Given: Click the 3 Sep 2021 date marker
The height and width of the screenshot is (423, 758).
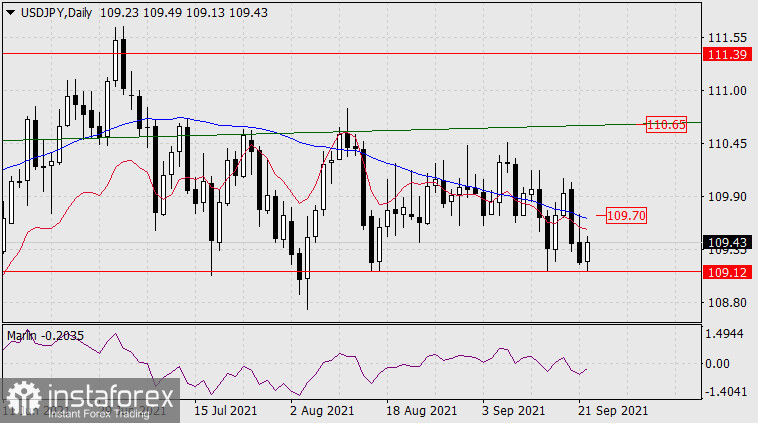Looking at the screenshot, I should [514, 411].
